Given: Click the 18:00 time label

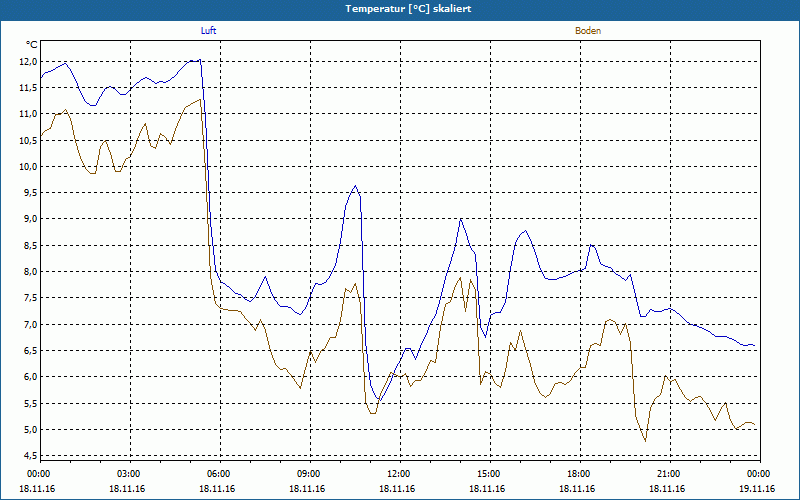Looking at the screenshot, I should click(578, 474).
